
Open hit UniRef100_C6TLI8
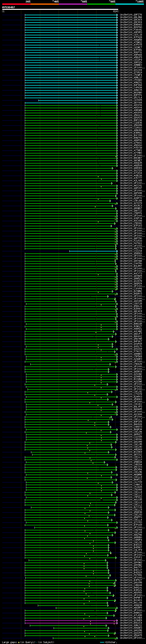pyautogui.click(x=131, y=35)
